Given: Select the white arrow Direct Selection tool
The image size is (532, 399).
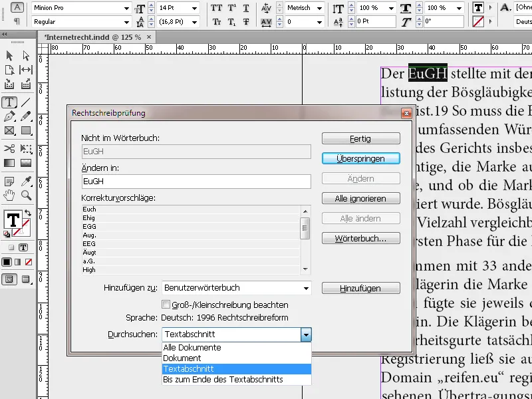Looking at the screenshot, I should click(26, 56).
